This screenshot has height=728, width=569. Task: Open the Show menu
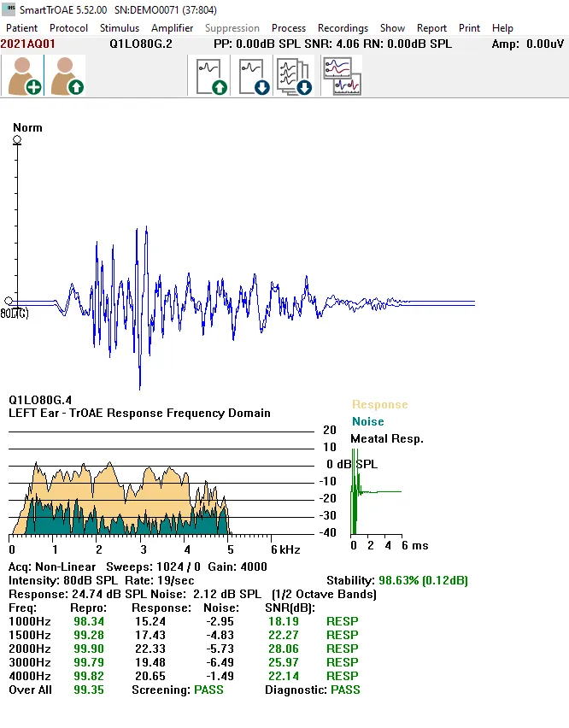coord(392,28)
